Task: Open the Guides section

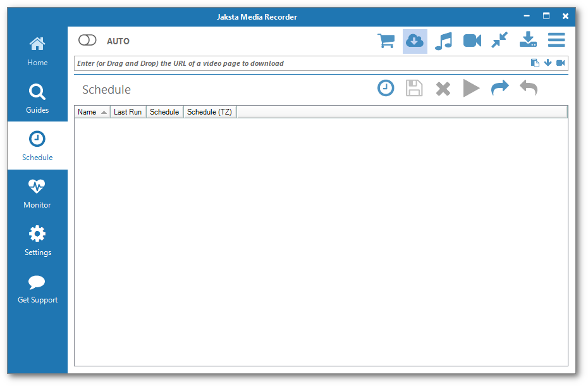Action: point(37,98)
